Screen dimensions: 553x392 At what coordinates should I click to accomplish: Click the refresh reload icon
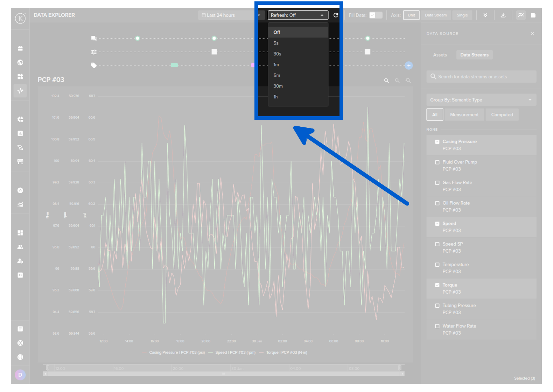pyautogui.click(x=336, y=15)
